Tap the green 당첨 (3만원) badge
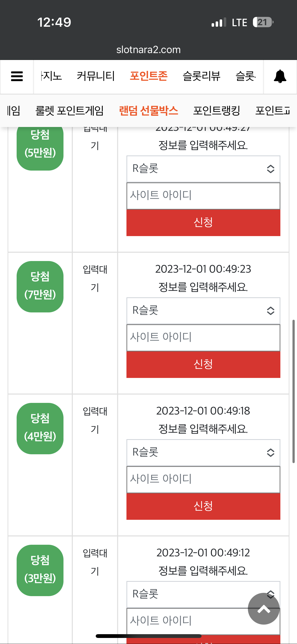 40,570
